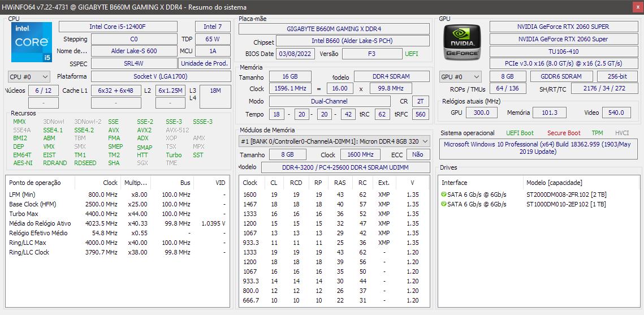Select the 666.7 timing row

(x=334, y=300)
